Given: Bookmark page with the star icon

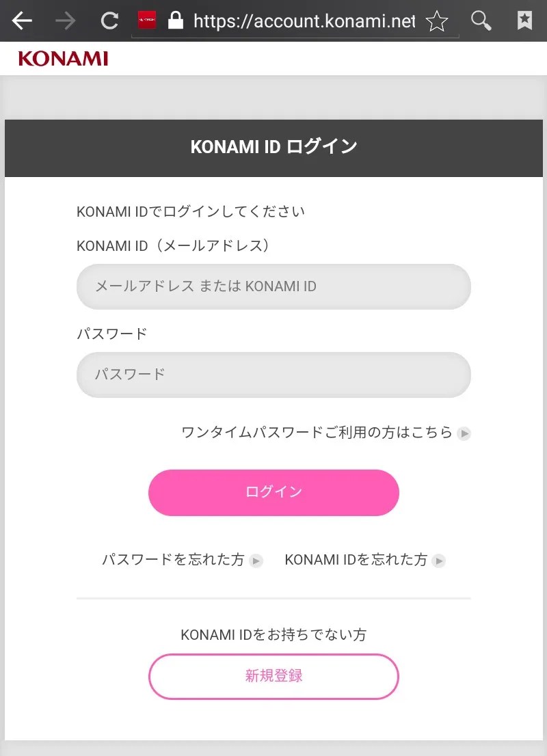Looking at the screenshot, I should click(x=436, y=21).
